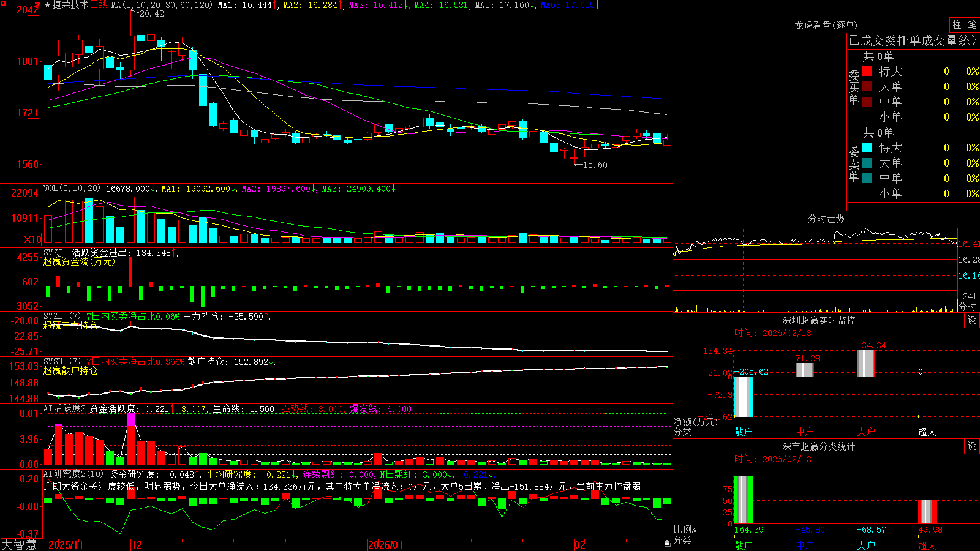Click the 49.98 超大 percentage value

[x=930, y=530]
